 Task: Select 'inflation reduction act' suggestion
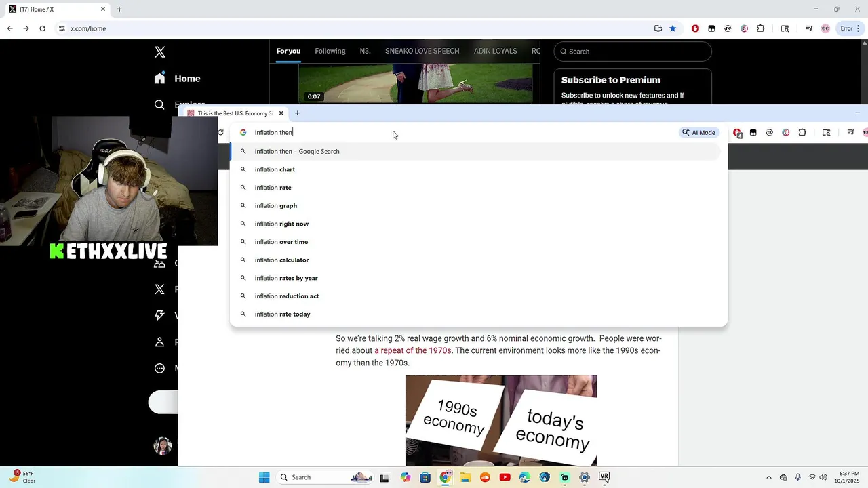tap(475, 296)
